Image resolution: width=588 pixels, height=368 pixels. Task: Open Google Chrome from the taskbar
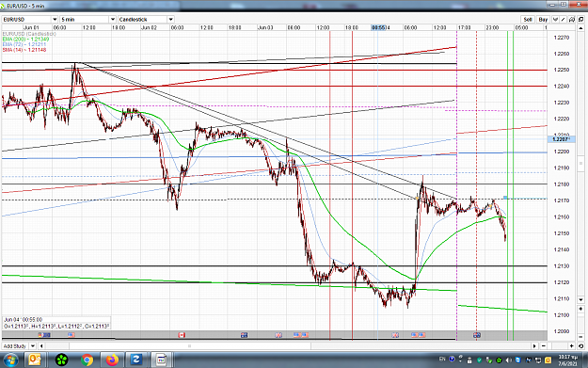click(87, 360)
